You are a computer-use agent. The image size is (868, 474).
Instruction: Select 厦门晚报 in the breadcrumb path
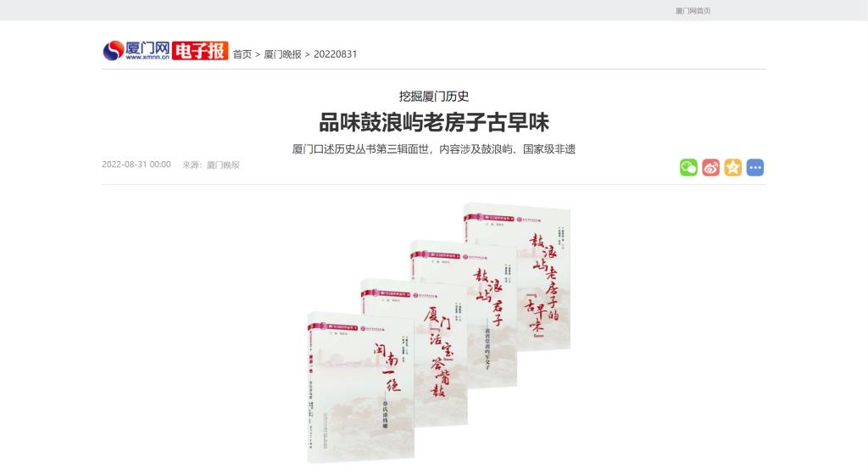[282, 54]
